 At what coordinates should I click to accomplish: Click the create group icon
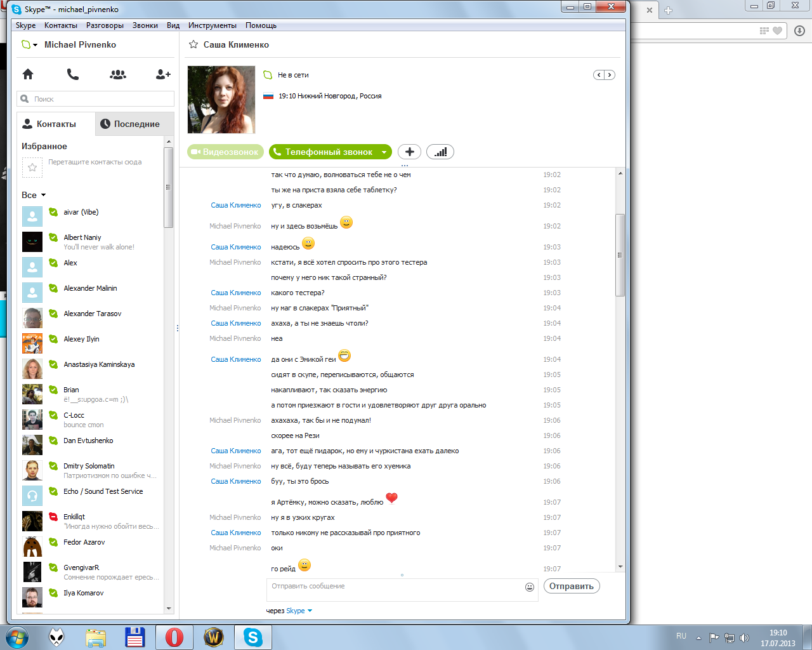click(118, 74)
